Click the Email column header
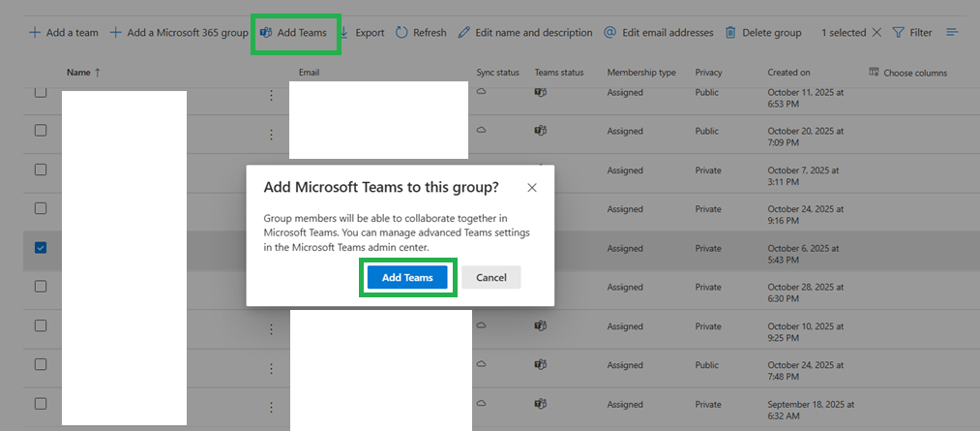 click(309, 73)
